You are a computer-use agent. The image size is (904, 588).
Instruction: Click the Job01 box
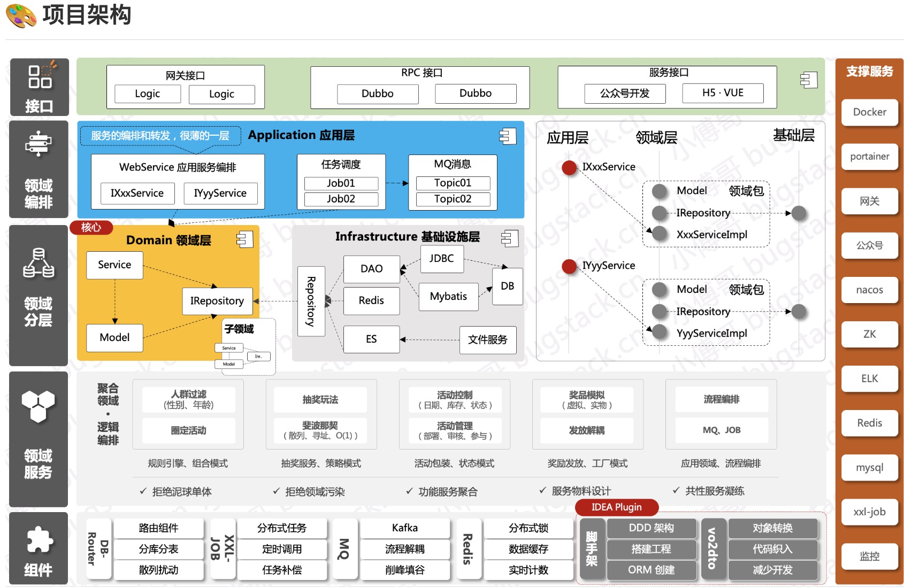[341, 183]
